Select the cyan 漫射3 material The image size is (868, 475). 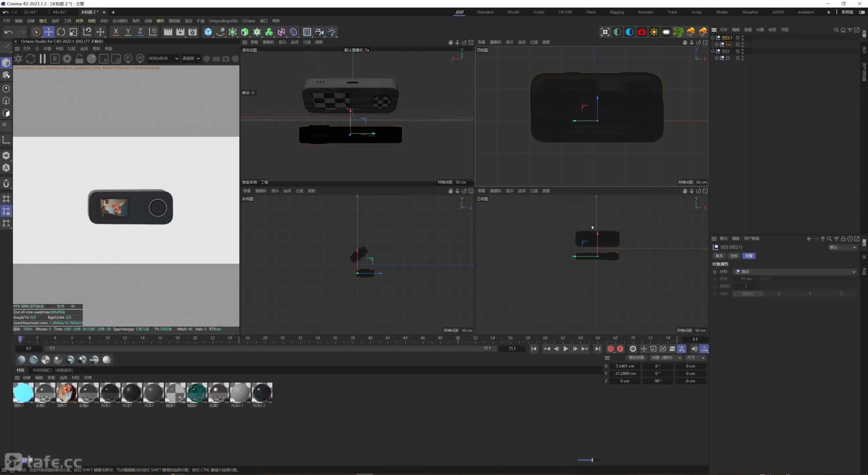(x=23, y=392)
